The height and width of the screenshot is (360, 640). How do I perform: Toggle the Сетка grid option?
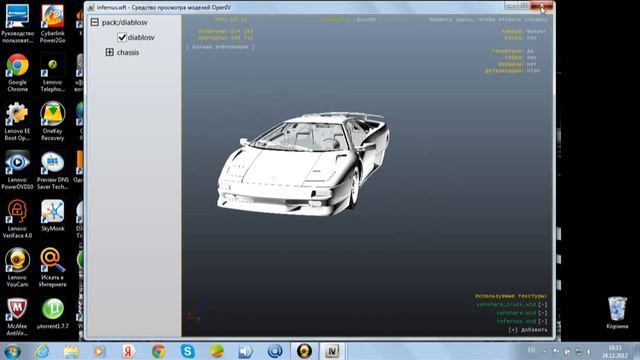(532, 38)
